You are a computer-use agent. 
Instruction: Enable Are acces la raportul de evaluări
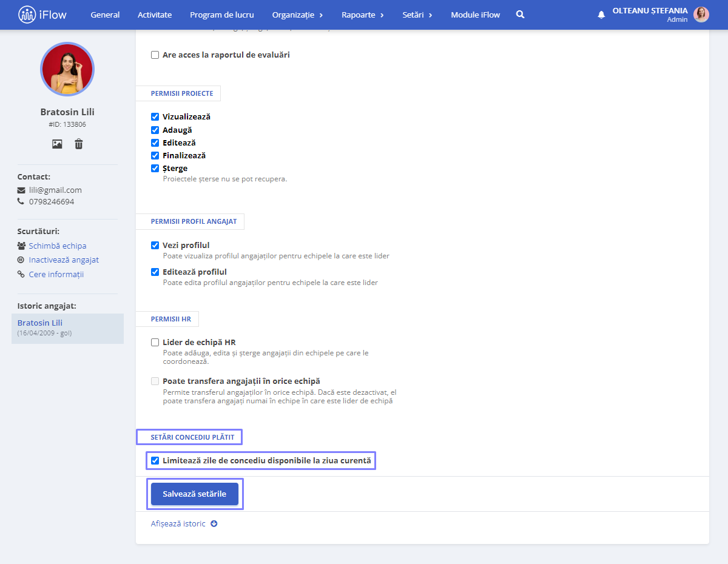155,55
